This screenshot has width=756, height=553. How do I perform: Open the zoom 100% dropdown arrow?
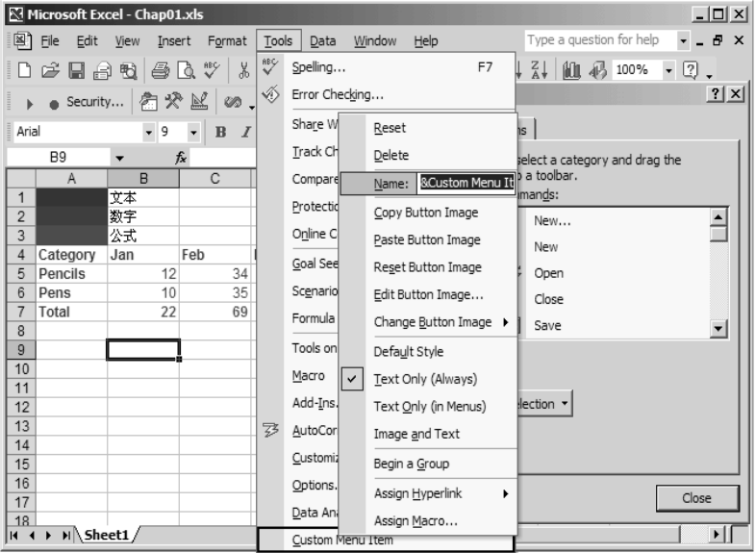[668, 70]
